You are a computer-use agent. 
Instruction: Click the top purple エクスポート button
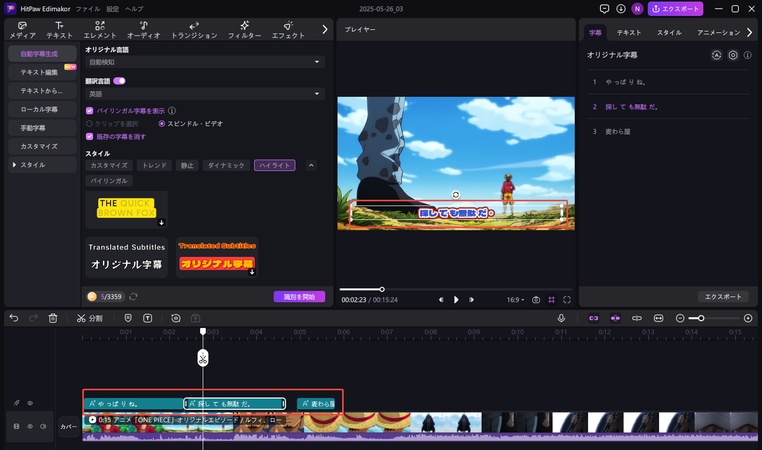coord(675,9)
